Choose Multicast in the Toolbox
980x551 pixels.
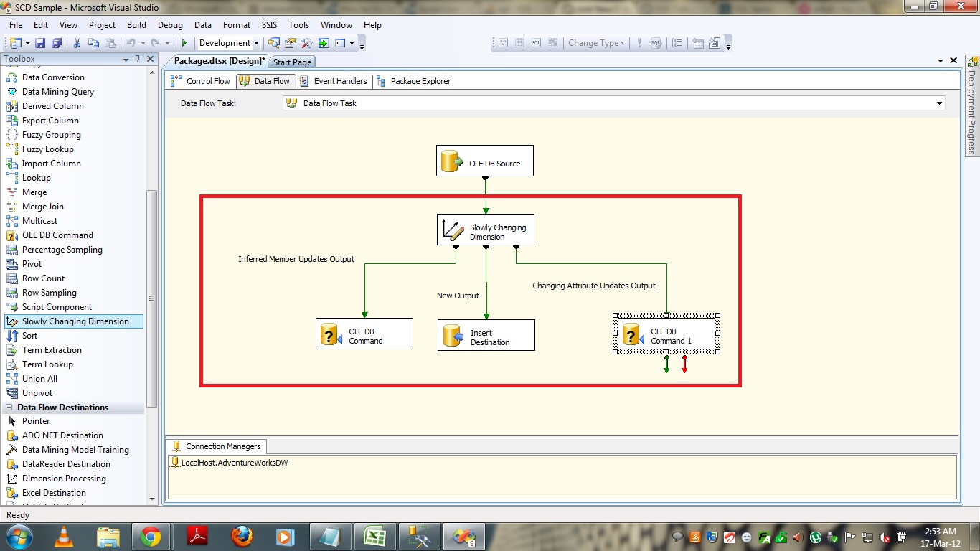[39, 221]
